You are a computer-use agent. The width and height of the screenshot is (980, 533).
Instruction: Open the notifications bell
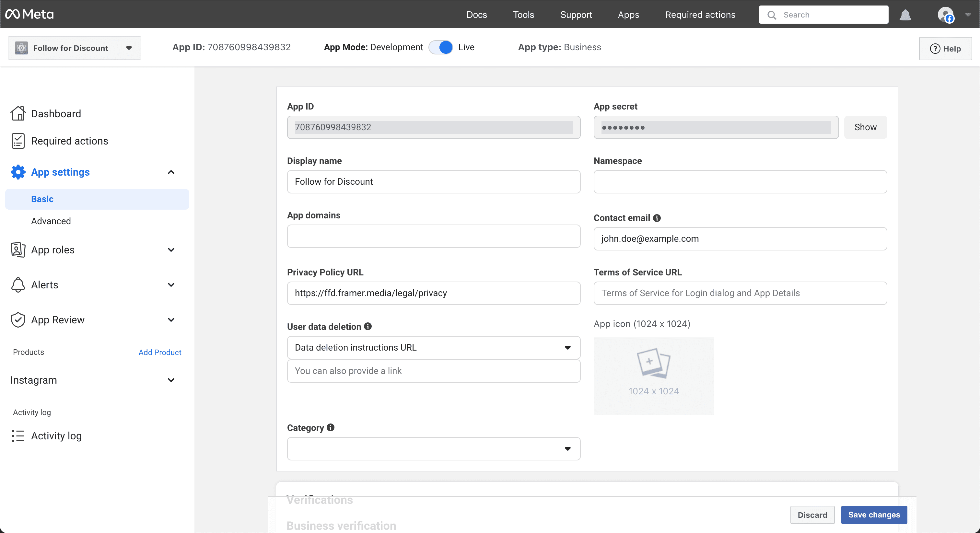tap(905, 15)
